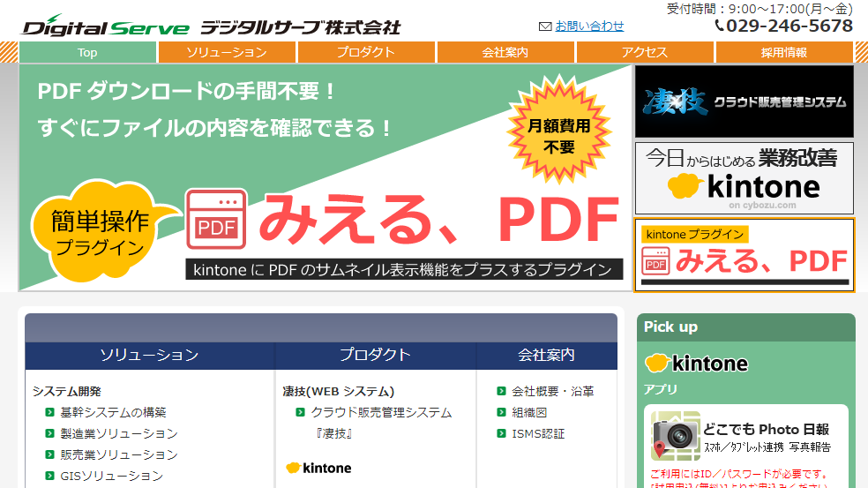The height and width of the screenshot is (488, 868).
Task: Click the envelope icon beside お問い合わせ
Action: (544, 26)
